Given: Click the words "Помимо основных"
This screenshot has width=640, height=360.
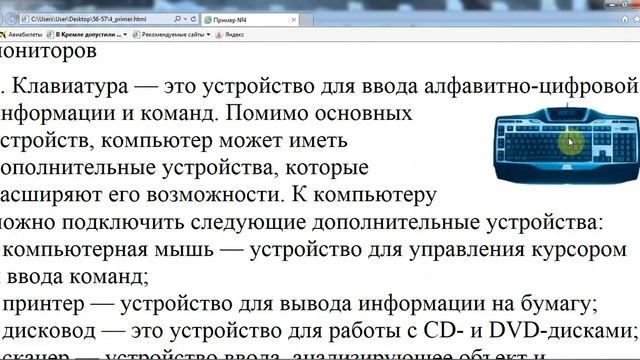Looking at the screenshot, I should coord(319,113).
